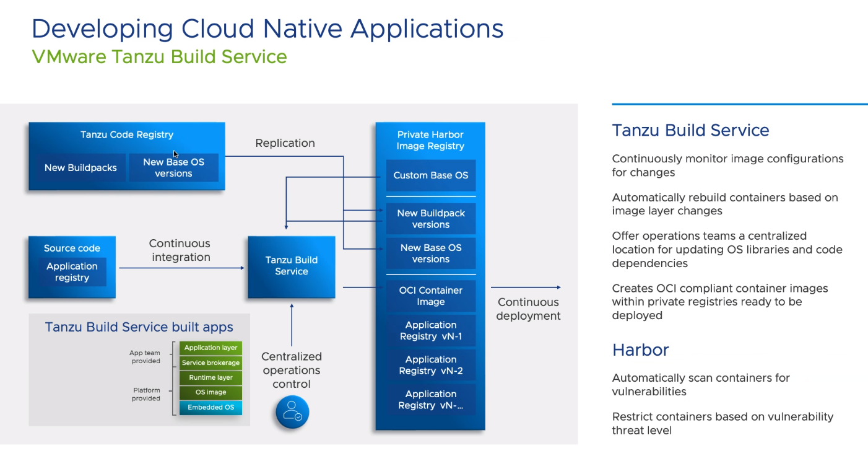Click the Continuous deployment label
This screenshot has height=461, width=868.
pos(529,309)
